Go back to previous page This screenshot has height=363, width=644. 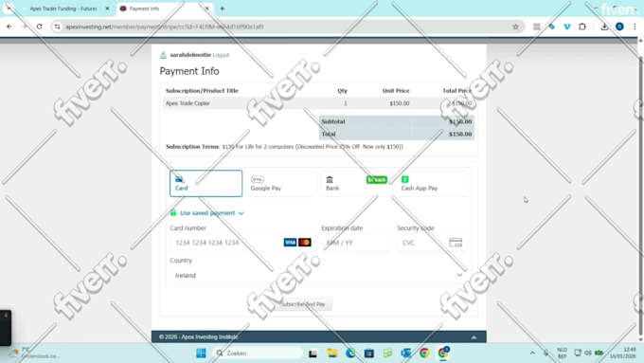[x=9, y=27]
